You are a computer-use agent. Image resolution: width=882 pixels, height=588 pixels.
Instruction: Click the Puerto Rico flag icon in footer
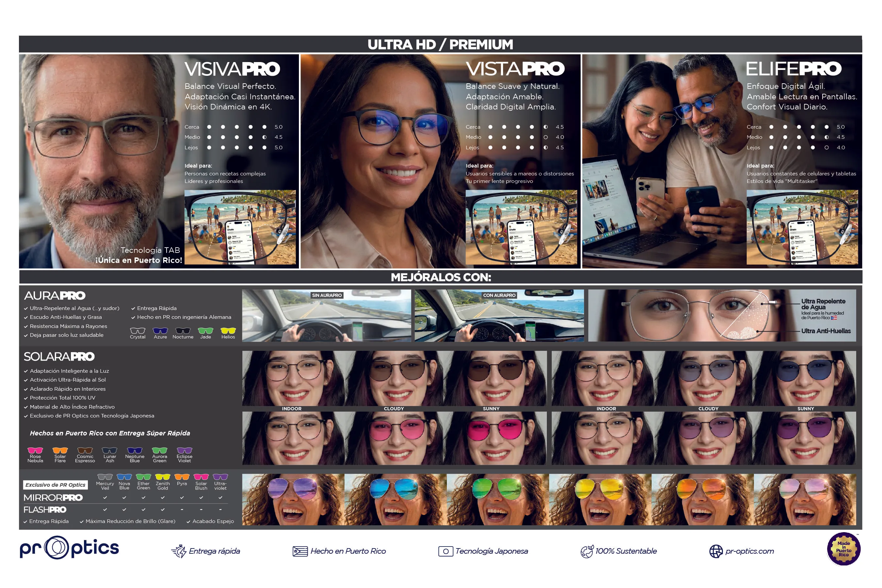(300, 551)
